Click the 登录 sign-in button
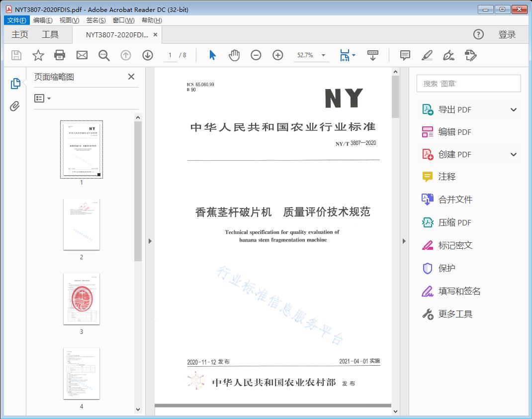532x419 pixels. tap(507, 34)
